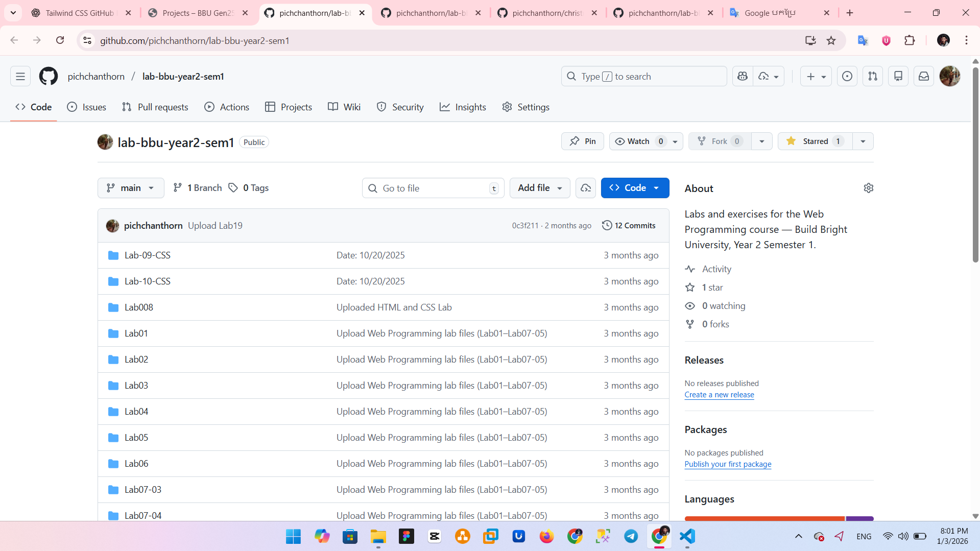The width and height of the screenshot is (980, 551).
Task: Open the pull requests header icon
Action: pyautogui.click(x=872, y=77)
